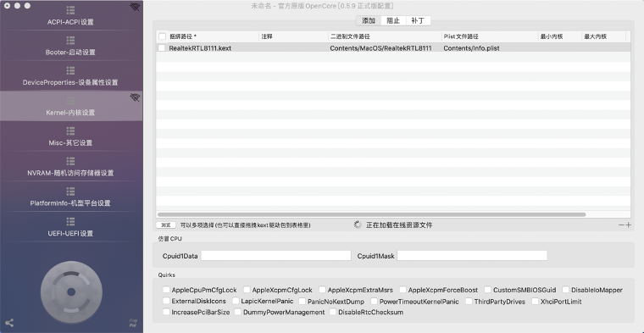
Task: Enable ExternalDiskIcons quirk
Action: pos(166,302)
